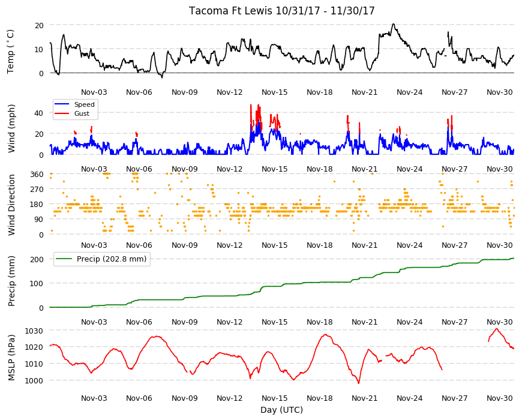Screen dimensions: 522x420
Task: Click Nov-21 tick under the MSLP chart
Action: [x=365, y=398]
